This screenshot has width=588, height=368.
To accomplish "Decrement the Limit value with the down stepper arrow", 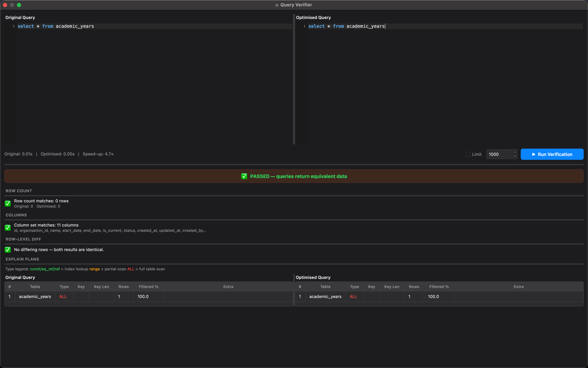I will 515,156.
